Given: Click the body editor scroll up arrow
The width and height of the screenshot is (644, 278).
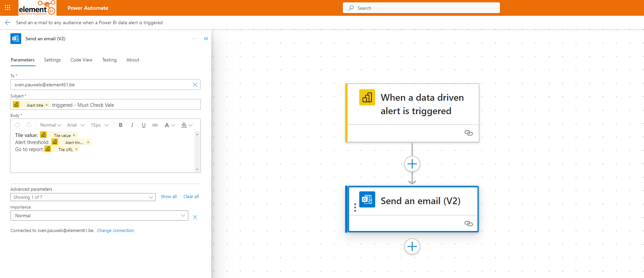Looking at the screenshot, I should tap(197, 134).
